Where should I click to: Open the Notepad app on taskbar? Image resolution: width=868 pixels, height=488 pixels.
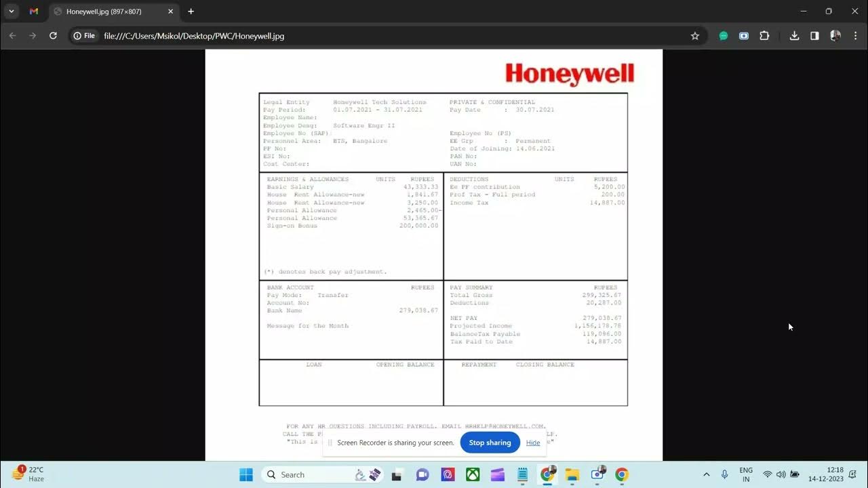point(522,474)
